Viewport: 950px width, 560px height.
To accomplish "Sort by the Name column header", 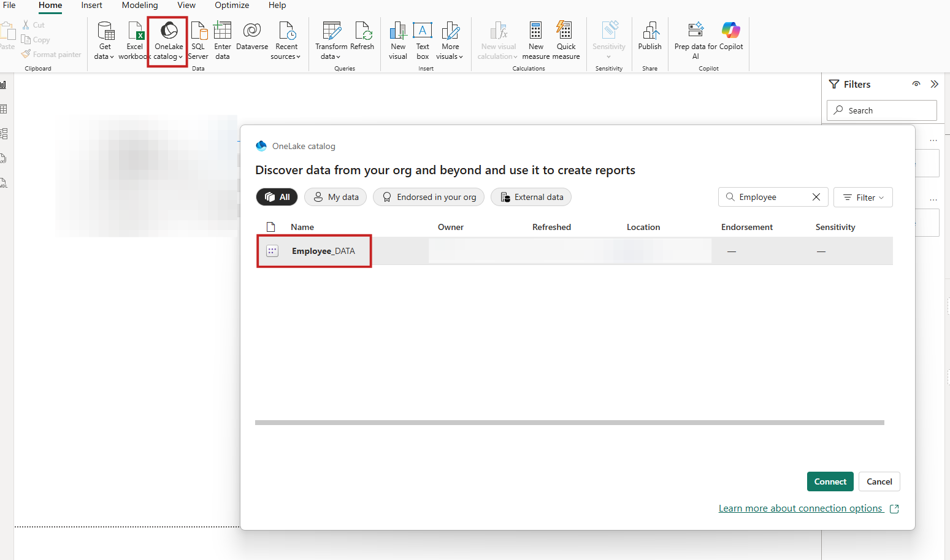I will pos(302,227).
